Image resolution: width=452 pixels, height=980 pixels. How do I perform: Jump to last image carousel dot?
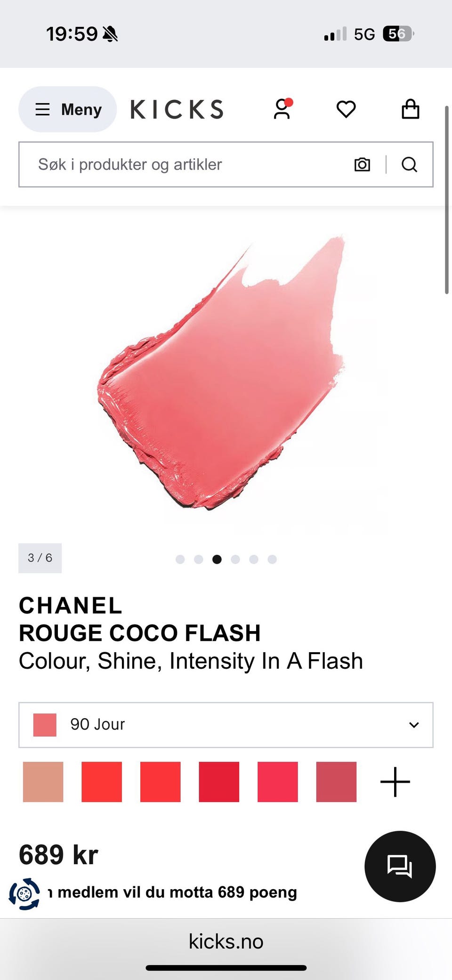[272, 559]
